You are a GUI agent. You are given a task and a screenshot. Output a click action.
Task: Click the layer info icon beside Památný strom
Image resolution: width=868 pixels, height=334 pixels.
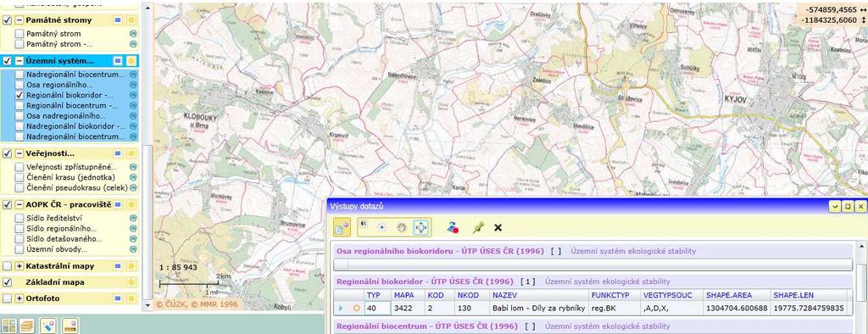[x=133, y=34]
